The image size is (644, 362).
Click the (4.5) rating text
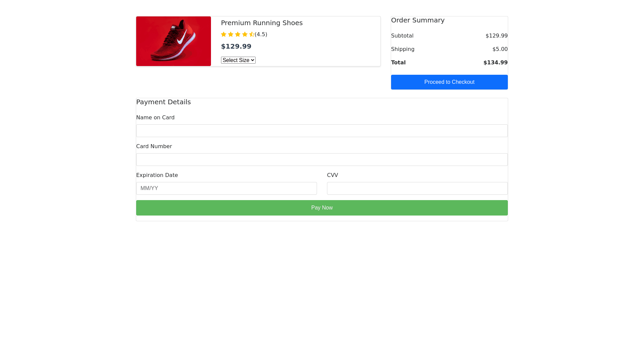pyautogui.click(x=261, y=34)
